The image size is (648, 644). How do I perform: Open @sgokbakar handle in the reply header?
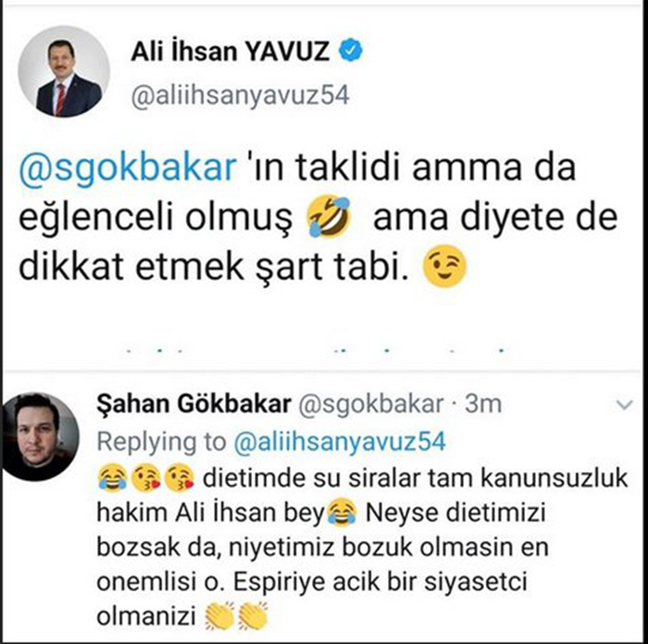[x=371, y=404]
